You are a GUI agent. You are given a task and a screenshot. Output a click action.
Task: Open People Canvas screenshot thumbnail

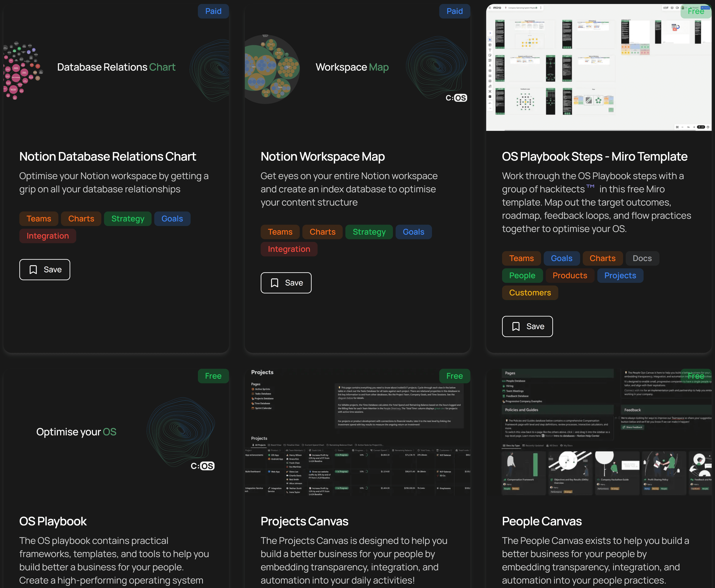click(599, 432)
